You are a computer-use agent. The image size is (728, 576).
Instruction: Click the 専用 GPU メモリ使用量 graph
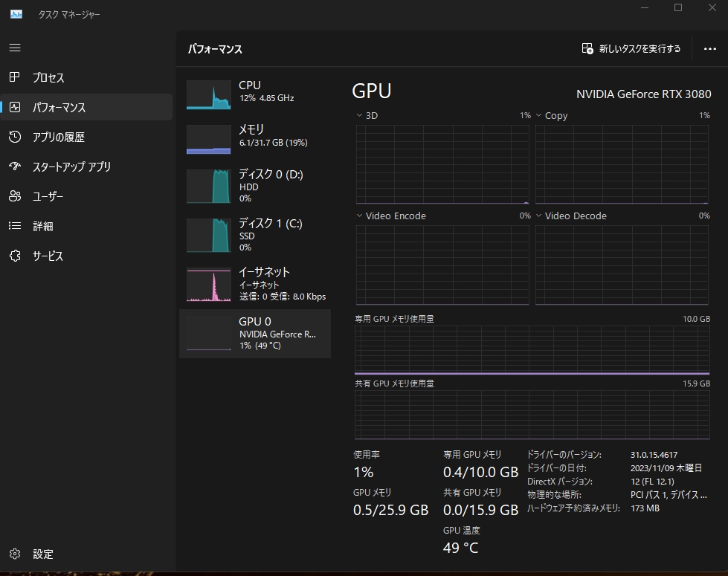532,350
